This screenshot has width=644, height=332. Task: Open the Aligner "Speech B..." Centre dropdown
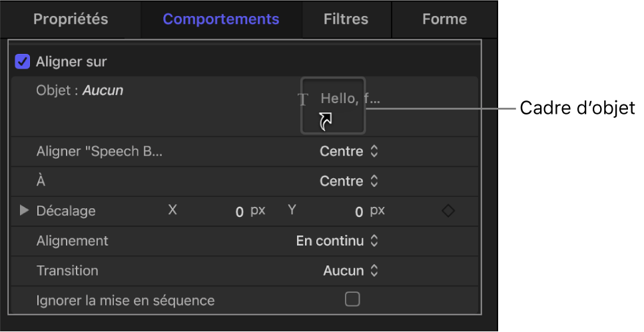tap(349, 151)
